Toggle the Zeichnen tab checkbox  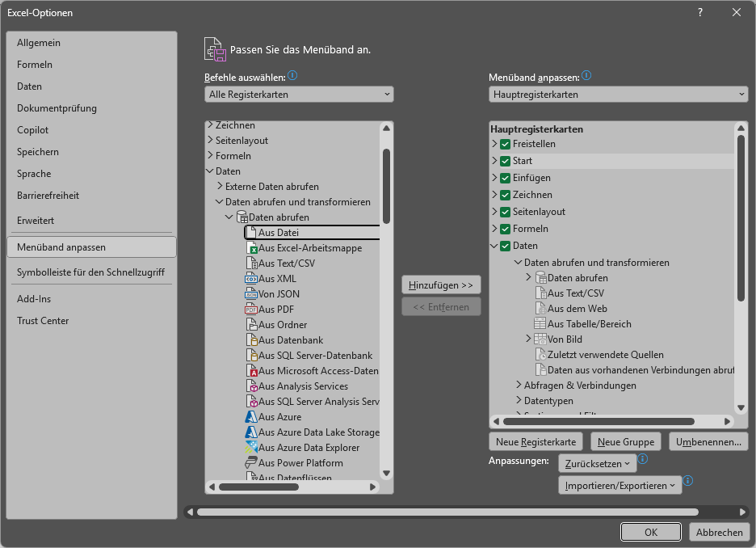coord(506,195)
